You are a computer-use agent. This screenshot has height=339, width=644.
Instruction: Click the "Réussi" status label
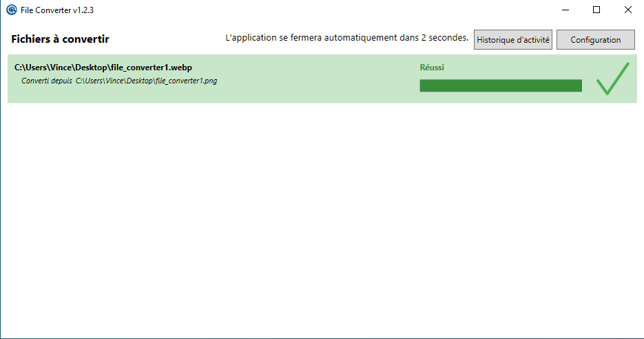tap(432, 68)
